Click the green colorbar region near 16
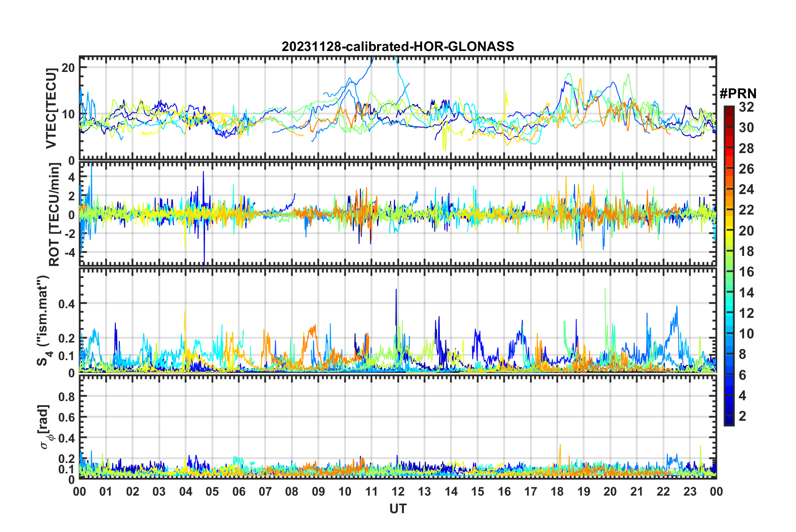Screen dimensions: 796x532 729,272
